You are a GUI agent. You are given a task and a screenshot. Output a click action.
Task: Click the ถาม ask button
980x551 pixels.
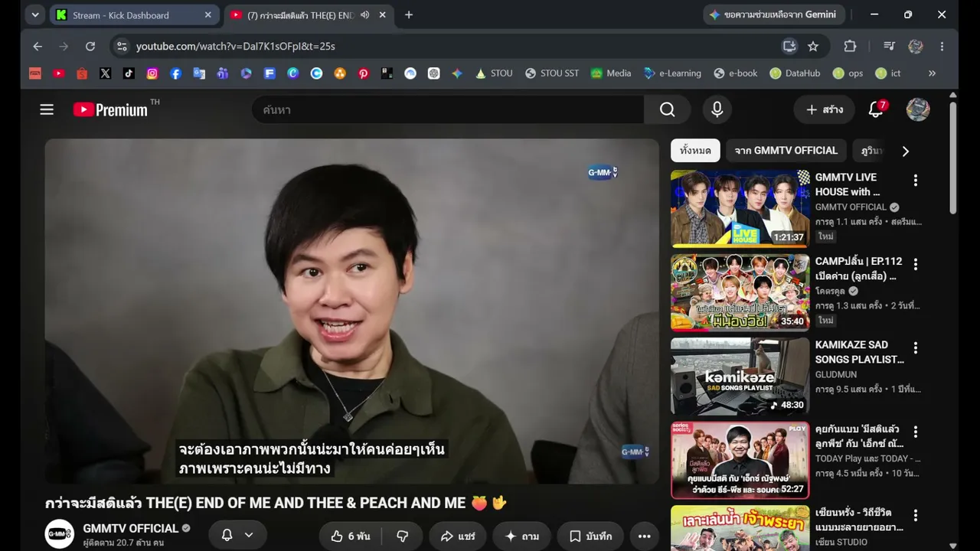coord(521,536)
